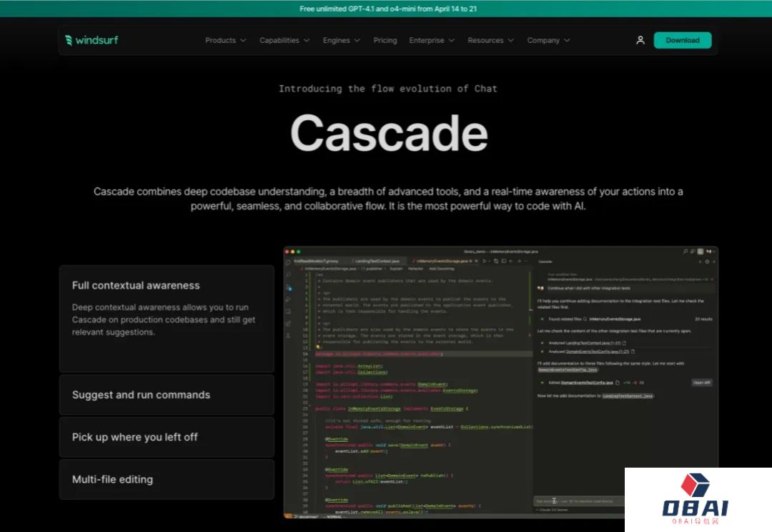Expand the Capabilities menu
Screen dimensions: 772x532
tap(284, 40)
